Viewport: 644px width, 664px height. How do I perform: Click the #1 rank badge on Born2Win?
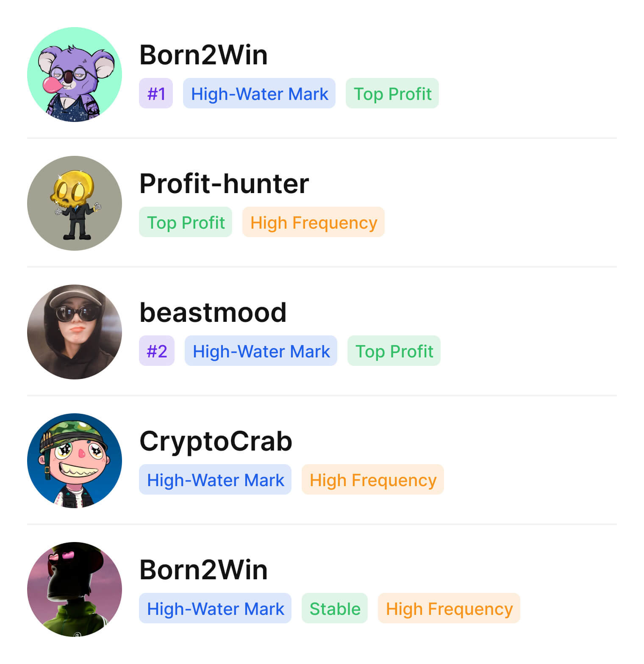(x=156, y=94)
